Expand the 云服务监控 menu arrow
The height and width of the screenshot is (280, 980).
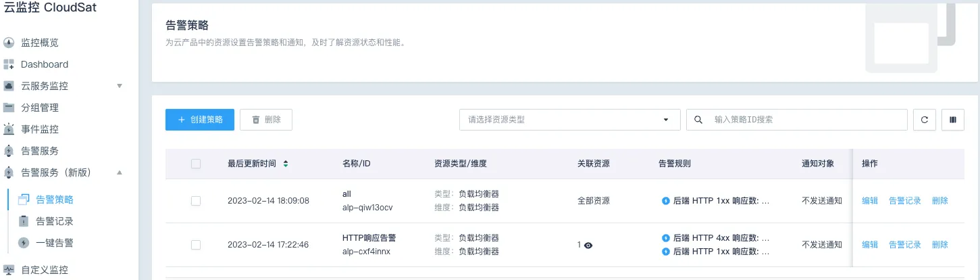click(x=120, y=86)
